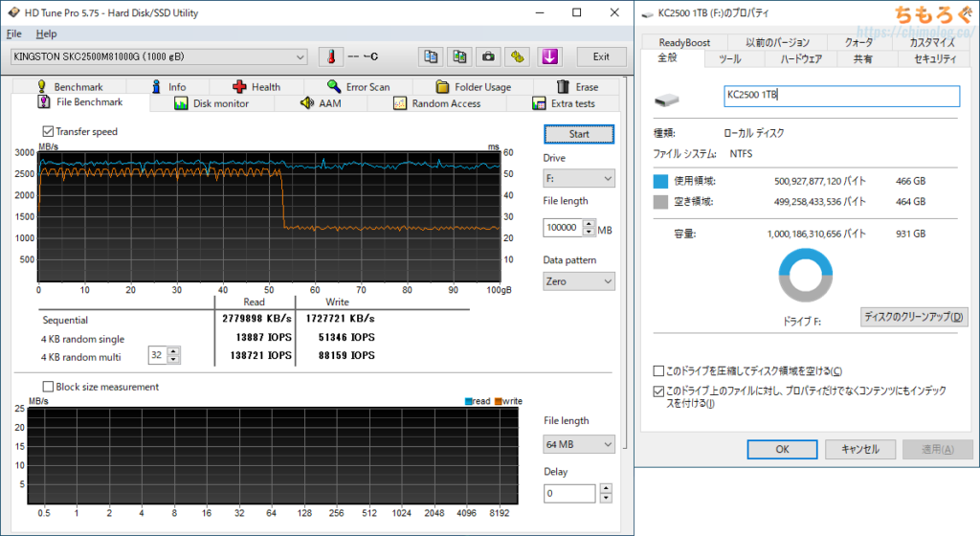This screenshot has width=980, height=536.
Task: Click the KC2500 1TB drive name field
Action: pyautogui.click(x=841, y=95)
